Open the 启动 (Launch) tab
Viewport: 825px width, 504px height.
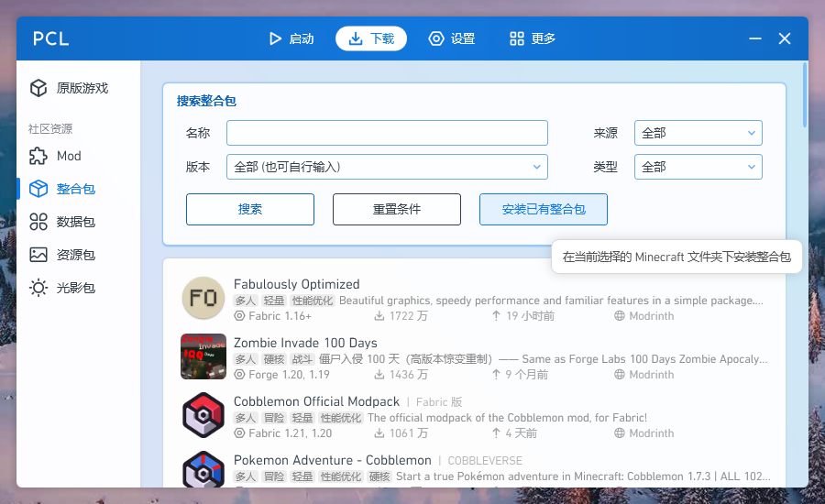click(x=291, y=38)
